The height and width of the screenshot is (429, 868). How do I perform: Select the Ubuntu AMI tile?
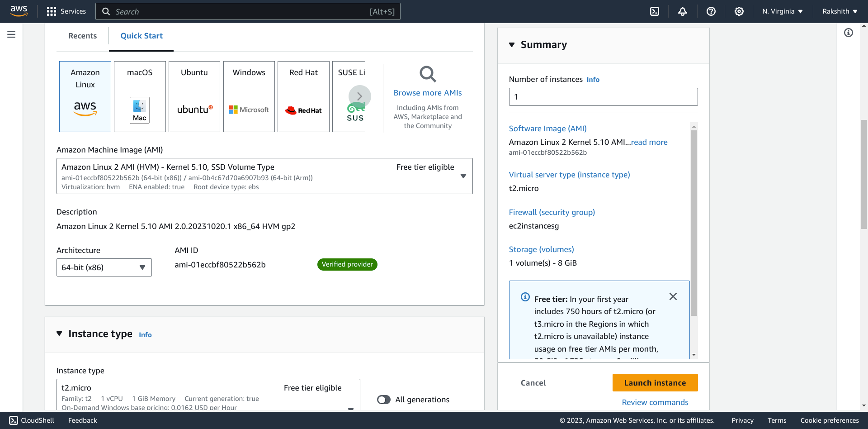[x=194, y=96]
